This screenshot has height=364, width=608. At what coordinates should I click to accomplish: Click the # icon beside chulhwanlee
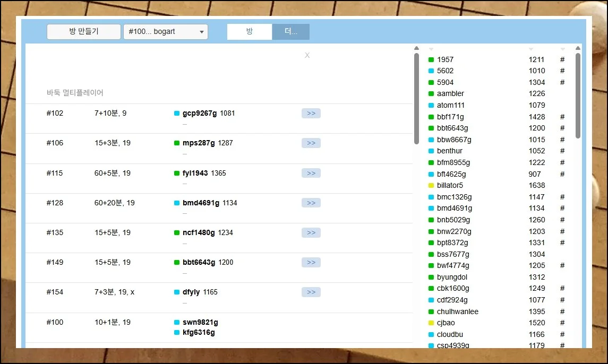point(562,312)
